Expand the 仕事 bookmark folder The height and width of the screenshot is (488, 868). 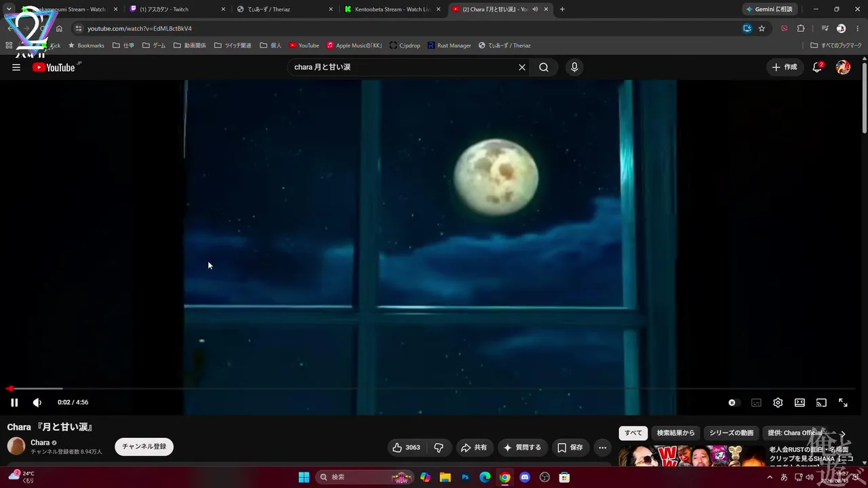point(123,45)
